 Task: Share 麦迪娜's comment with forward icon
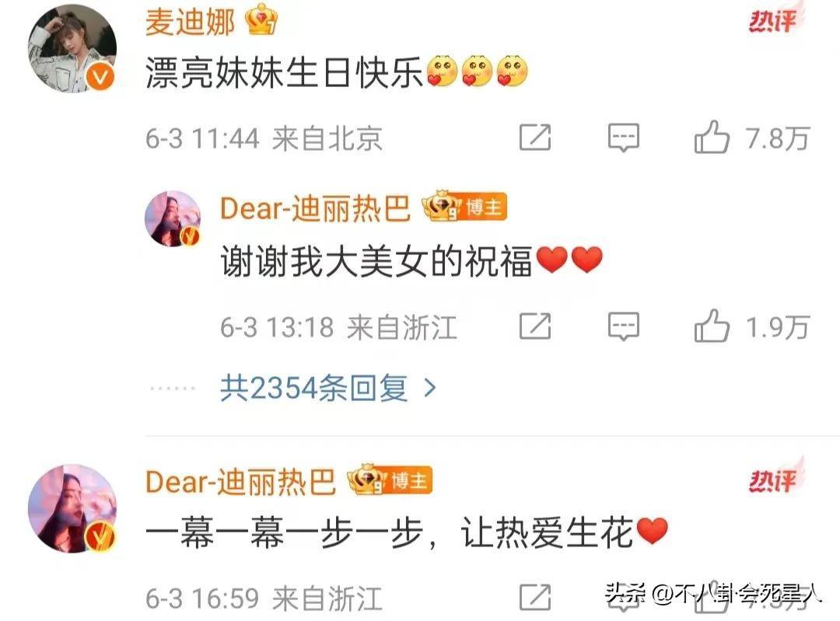pos(535,137)
